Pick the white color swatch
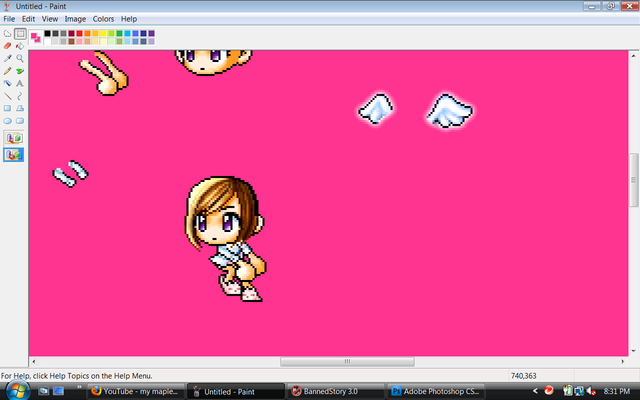This screenshot has height=400, width=640. click(47, 41)
